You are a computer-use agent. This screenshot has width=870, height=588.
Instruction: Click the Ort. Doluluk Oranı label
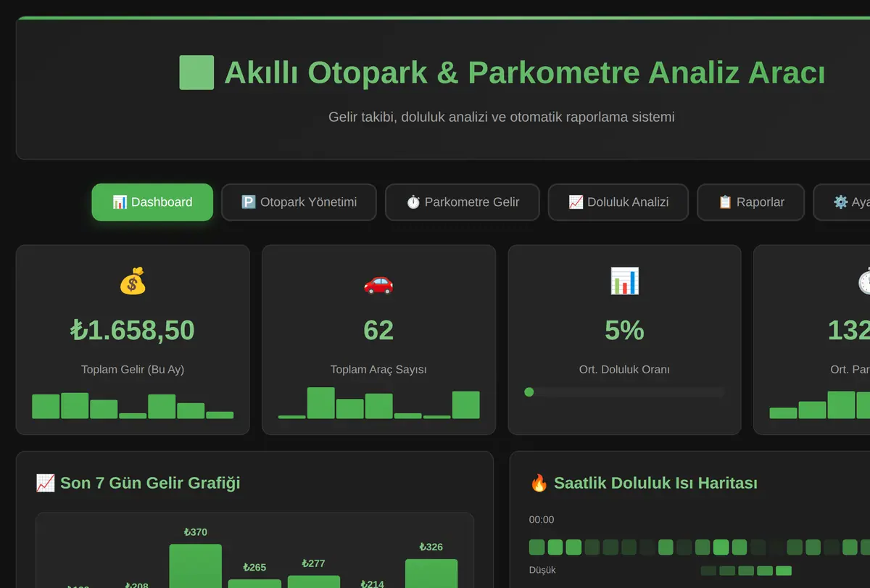click(624, 370)
